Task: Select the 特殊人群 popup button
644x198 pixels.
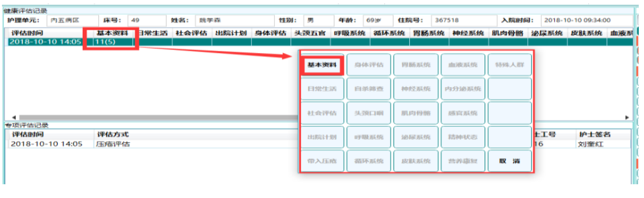Action: point(509,65)
